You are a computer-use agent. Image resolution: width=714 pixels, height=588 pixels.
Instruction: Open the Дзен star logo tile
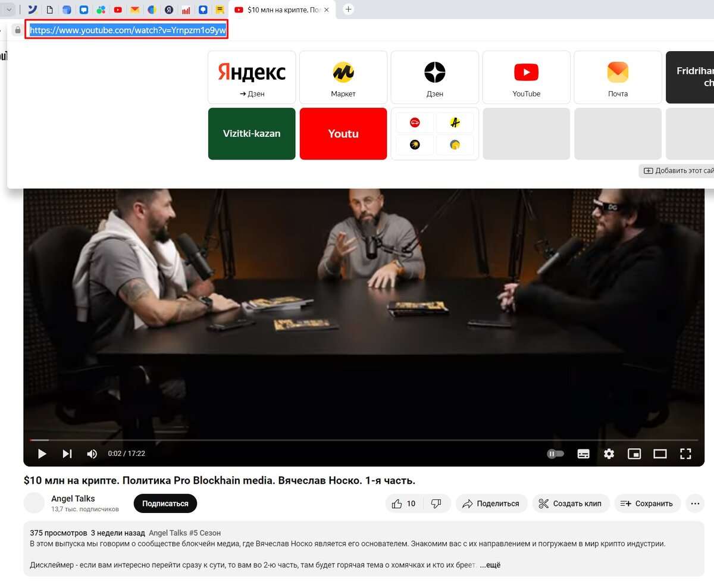(435, 77)
